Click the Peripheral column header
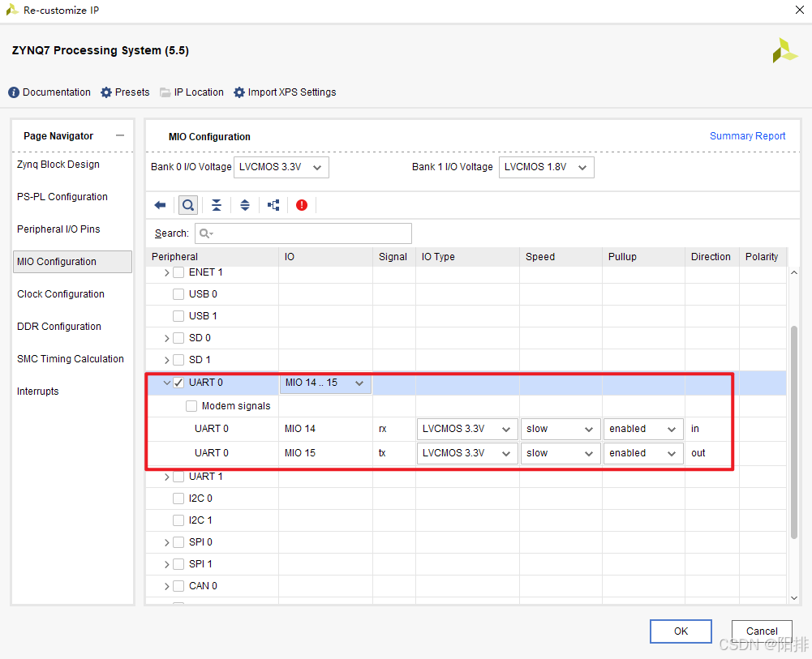Screen dimensions: 812x659 coord(213,257)
